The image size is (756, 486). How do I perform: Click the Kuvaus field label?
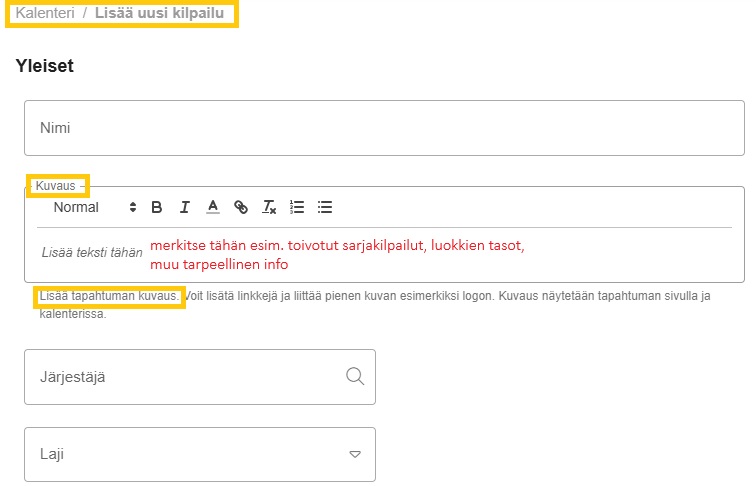tap(55, 186)
